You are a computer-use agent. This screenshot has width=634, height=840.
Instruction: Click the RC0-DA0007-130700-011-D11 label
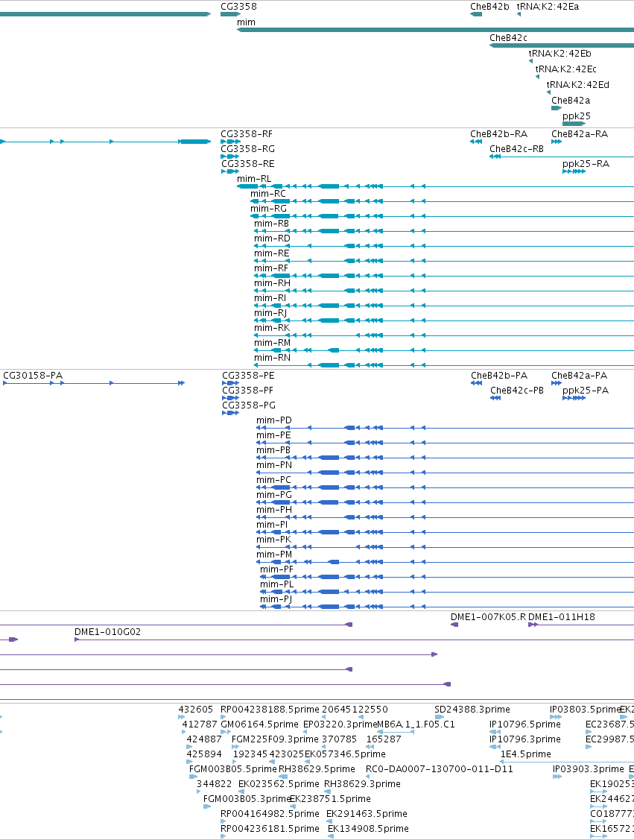coord(439,769)
